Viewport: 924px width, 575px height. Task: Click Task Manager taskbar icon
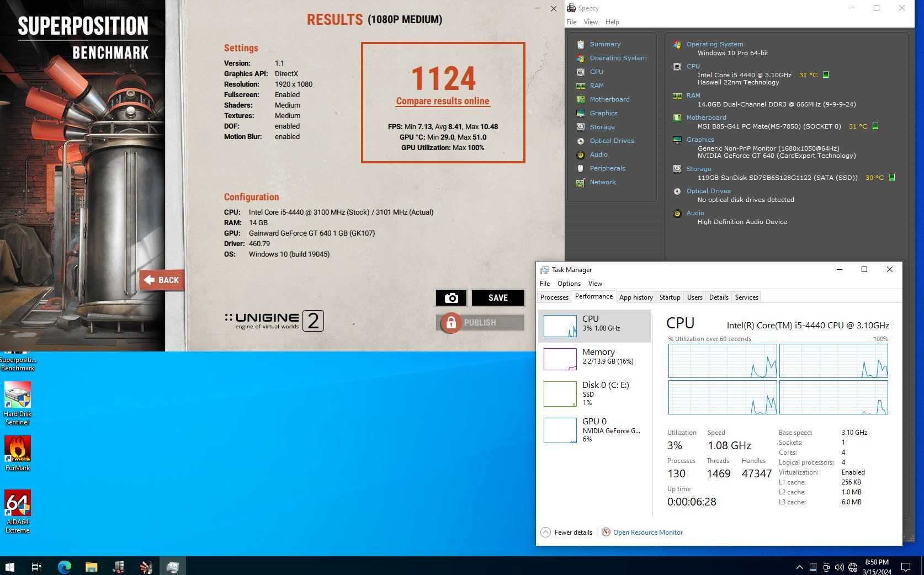pyautogui.click(x=173, y=567)
